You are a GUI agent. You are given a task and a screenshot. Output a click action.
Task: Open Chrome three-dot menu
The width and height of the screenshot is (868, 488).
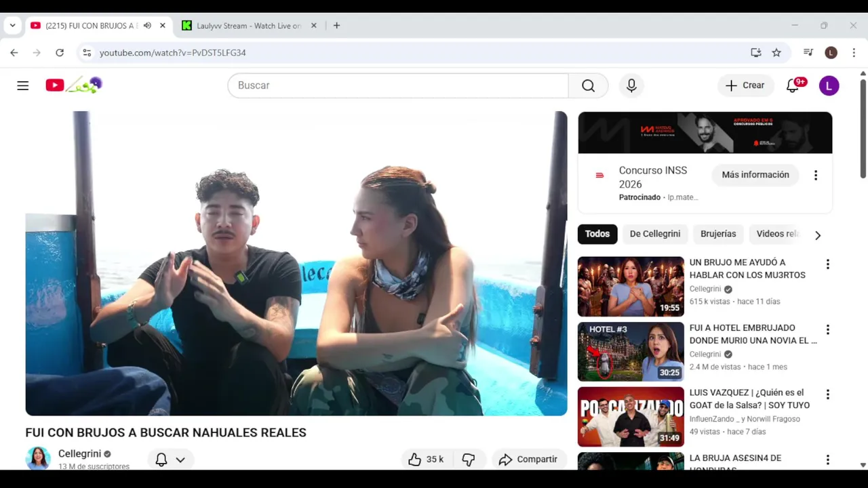click(x=854, y=52)
